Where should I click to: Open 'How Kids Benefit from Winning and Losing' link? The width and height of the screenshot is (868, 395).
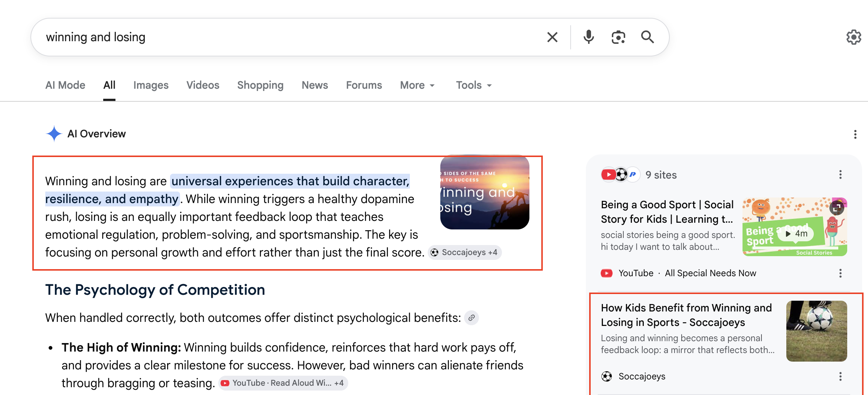686,315
